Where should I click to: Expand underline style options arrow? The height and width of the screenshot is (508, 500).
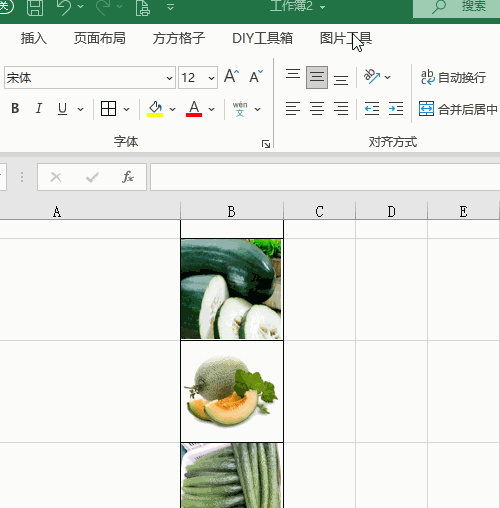tap(80, 109)
